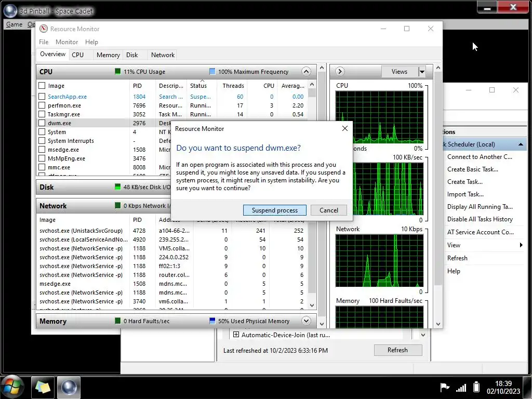The image size is (532, 399).
Task: Confirm with the Suspend process button
Action: (x=274, y=210)
